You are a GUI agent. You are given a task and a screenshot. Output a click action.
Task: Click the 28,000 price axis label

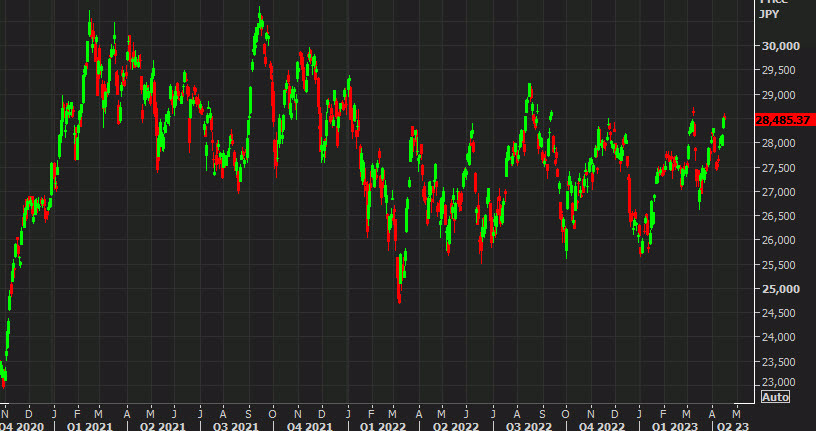pyautogui.click(x=781, y=143)
